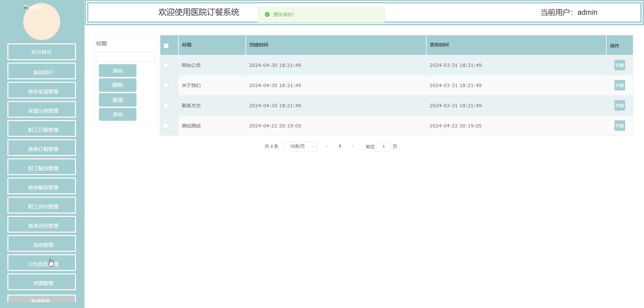Sort table by 更新时间 column arrows
This screenshot has width=644, height=308.
(453, 45)
